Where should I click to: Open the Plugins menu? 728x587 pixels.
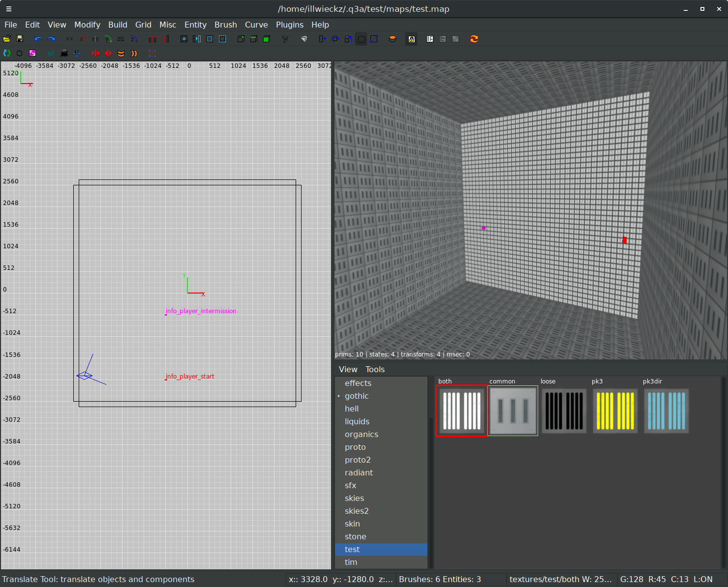point(289,25)
